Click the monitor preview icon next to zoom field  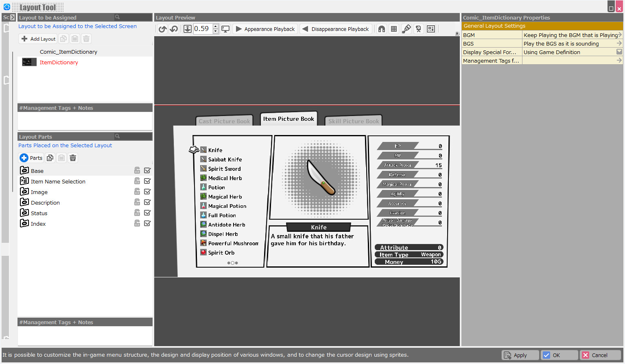225,29
